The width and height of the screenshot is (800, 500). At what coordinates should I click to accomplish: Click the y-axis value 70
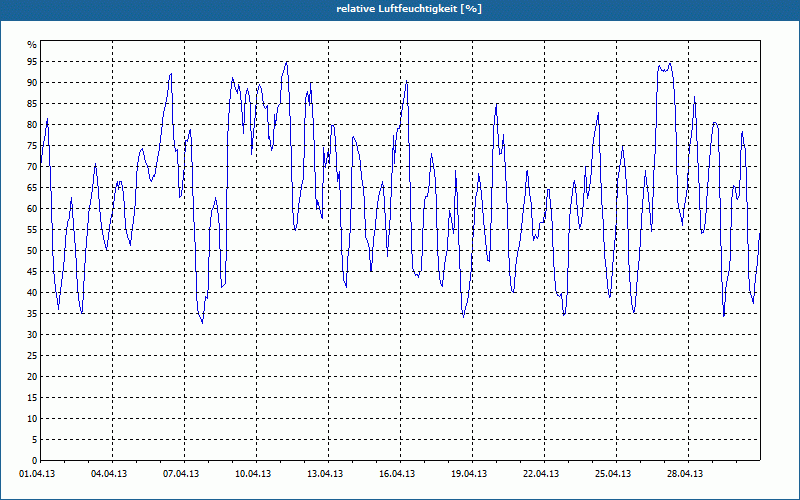pos(32,167)
